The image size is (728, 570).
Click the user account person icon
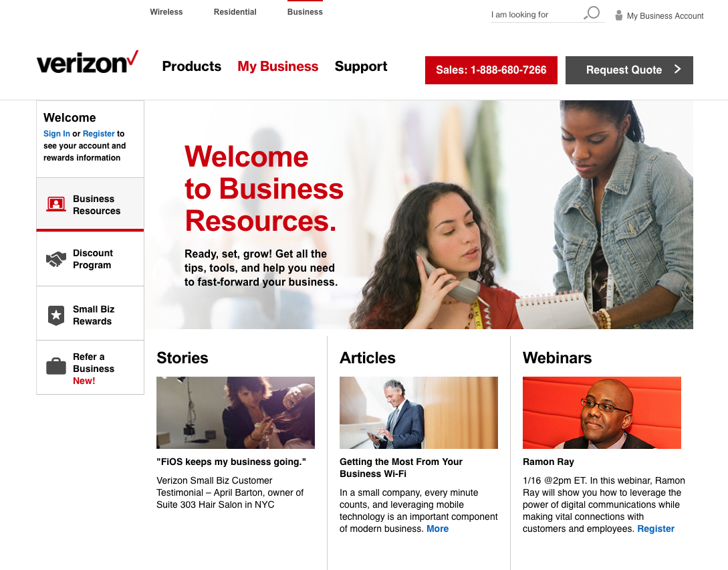coord(618,15)
